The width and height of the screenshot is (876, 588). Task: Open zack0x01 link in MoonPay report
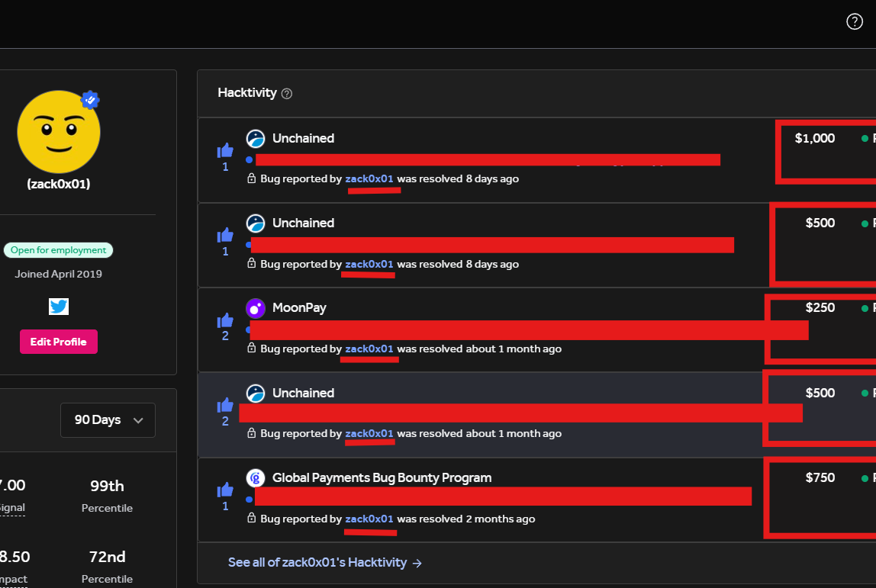point(369,349)
